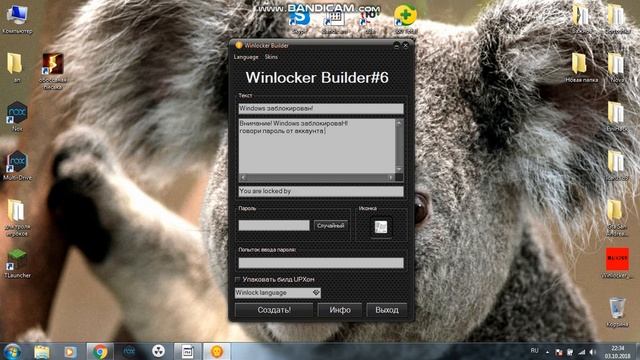Open Windows Explorer from the taskbar

tap(42, 351)
